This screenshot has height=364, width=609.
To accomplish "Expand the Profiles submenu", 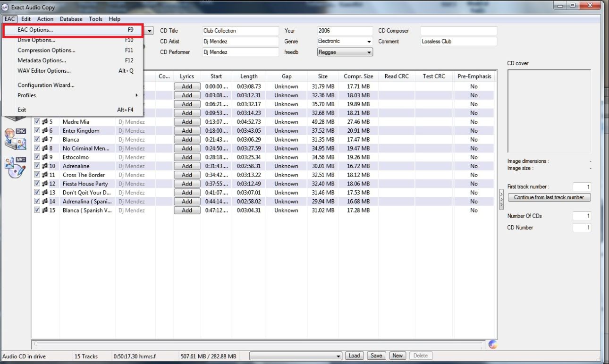I will (x=73, y=95).
